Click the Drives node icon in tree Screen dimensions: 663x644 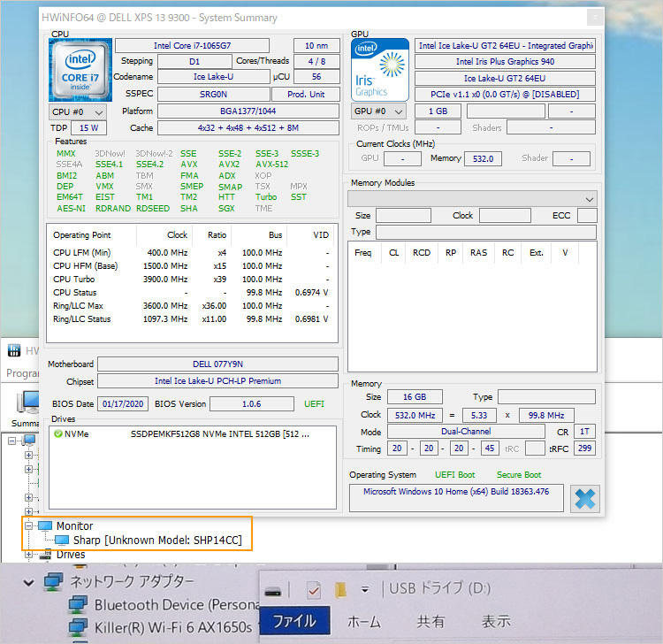coord(45,555)
